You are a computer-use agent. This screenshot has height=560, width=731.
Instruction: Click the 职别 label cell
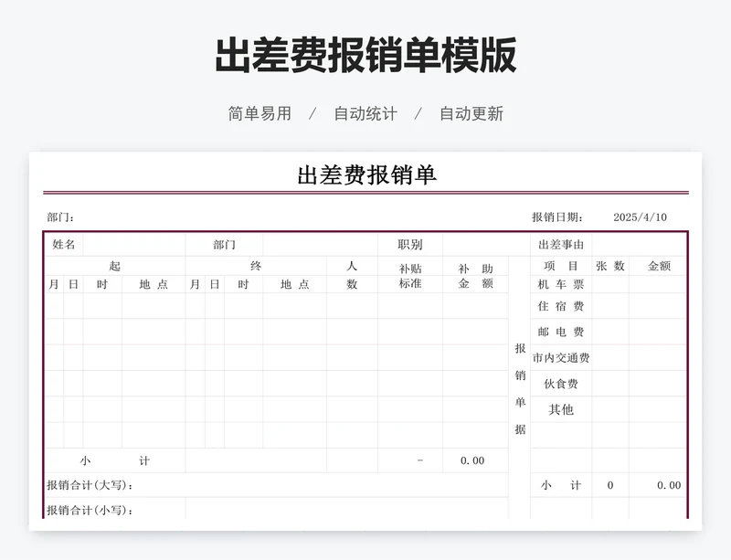click(x=410, y=244)
